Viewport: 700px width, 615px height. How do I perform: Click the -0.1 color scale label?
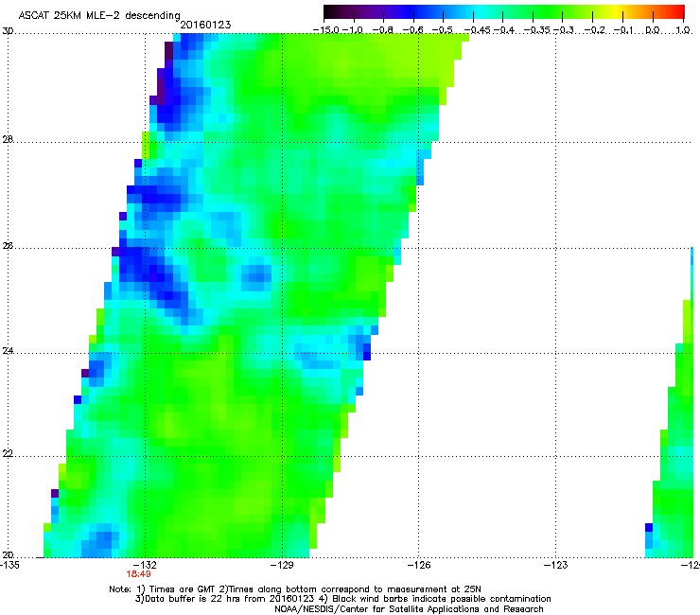tap(623, 30)
